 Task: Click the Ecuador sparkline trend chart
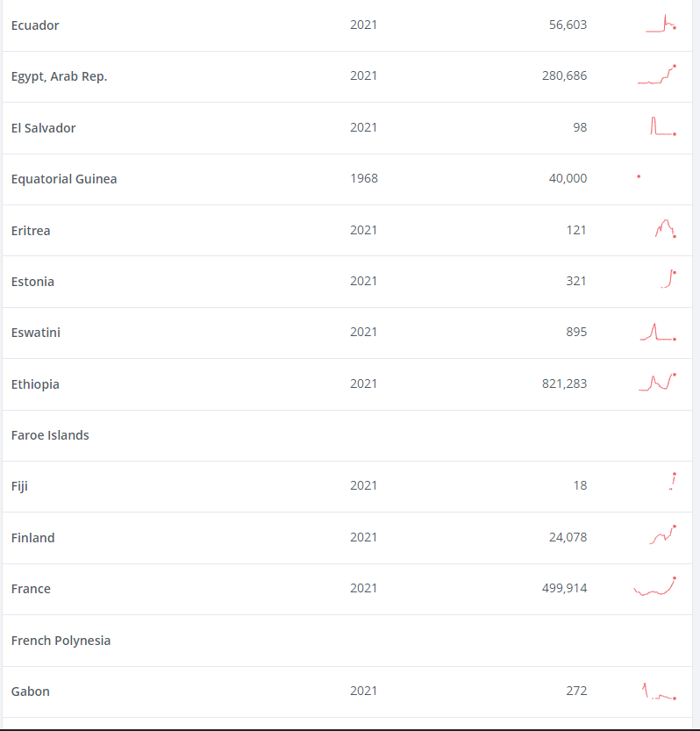coord(661,25)
